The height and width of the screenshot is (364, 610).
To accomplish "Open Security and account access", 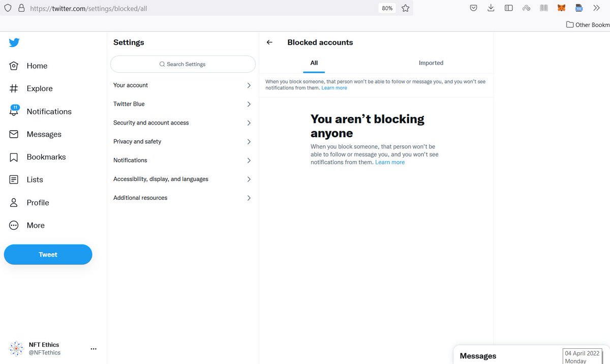I will pyautogui.click(x=183, y=123).
